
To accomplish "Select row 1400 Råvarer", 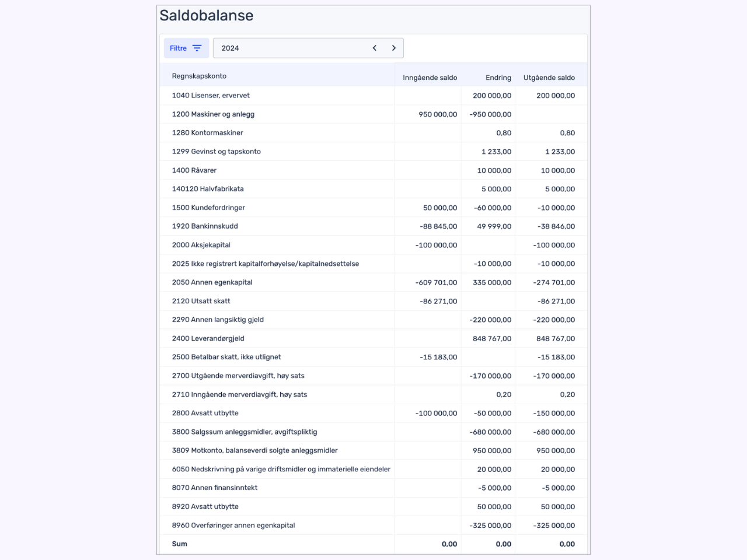I will (x=373, y=170).
